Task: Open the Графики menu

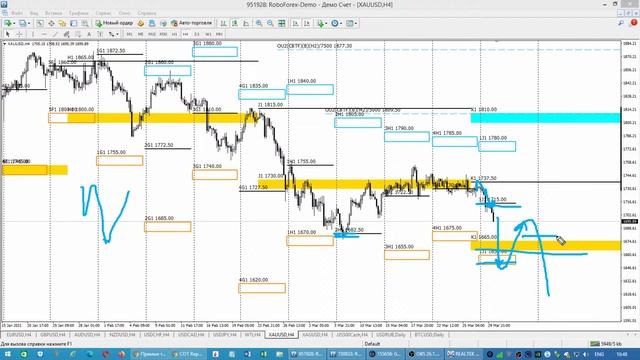Action: [x=78, y=13]
